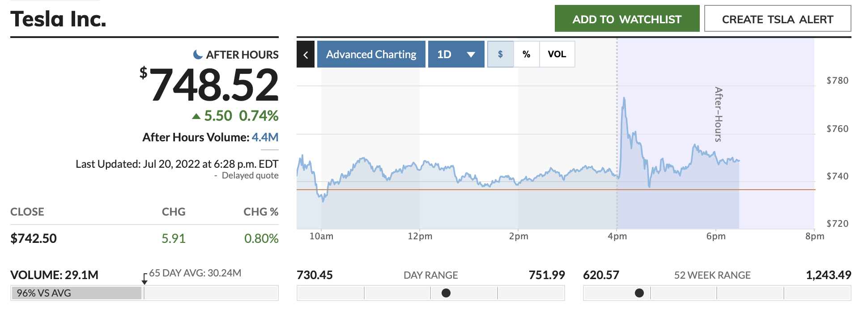Image resolution: width=868 pixels, height=314 pixels.
Task: Click the After Hours moon icon
Action: (198, 55)
